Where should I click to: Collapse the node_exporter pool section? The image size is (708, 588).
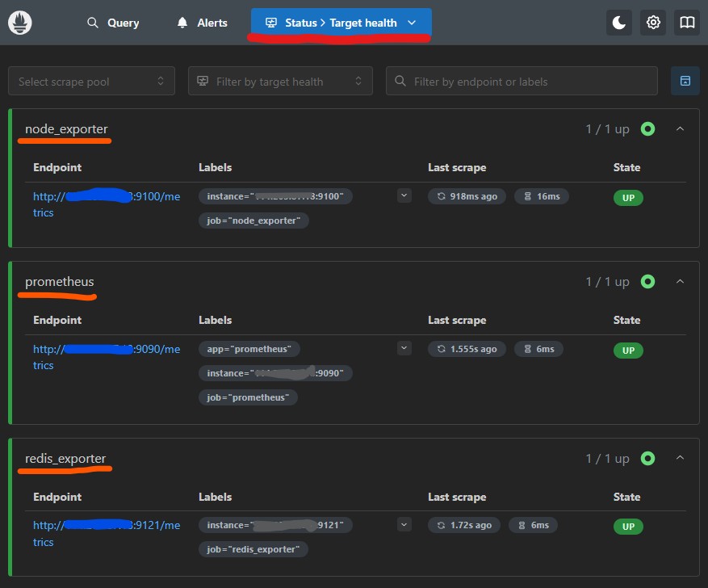680,129
